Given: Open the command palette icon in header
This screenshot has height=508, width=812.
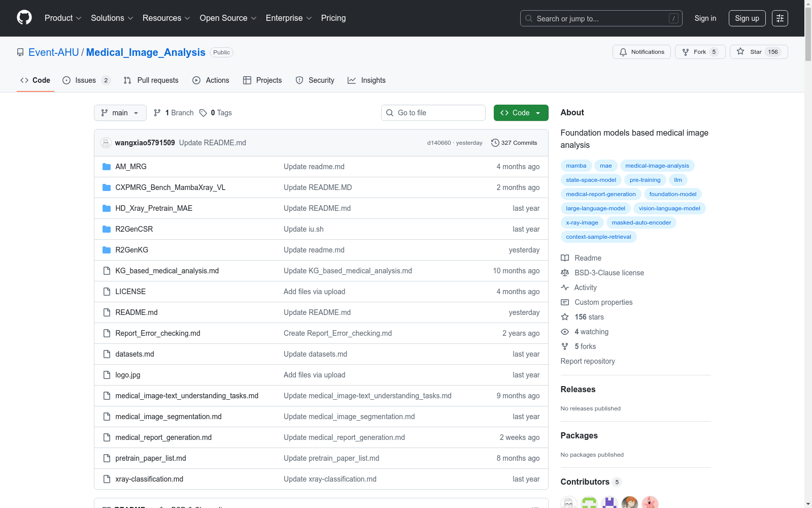Looking at the screenshot, I should point(780,18).
